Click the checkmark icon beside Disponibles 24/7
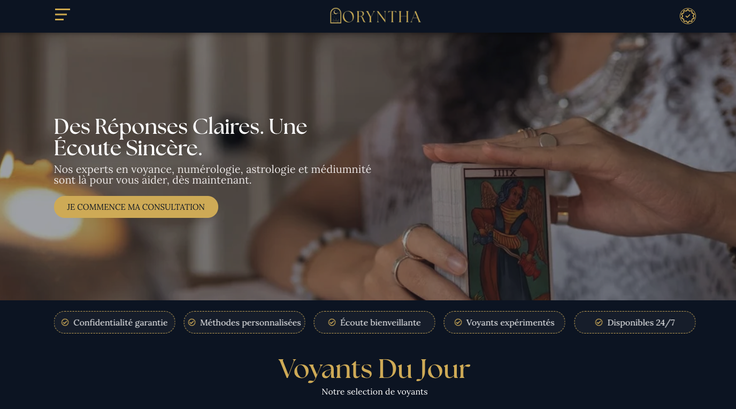 tap(599, 323)
